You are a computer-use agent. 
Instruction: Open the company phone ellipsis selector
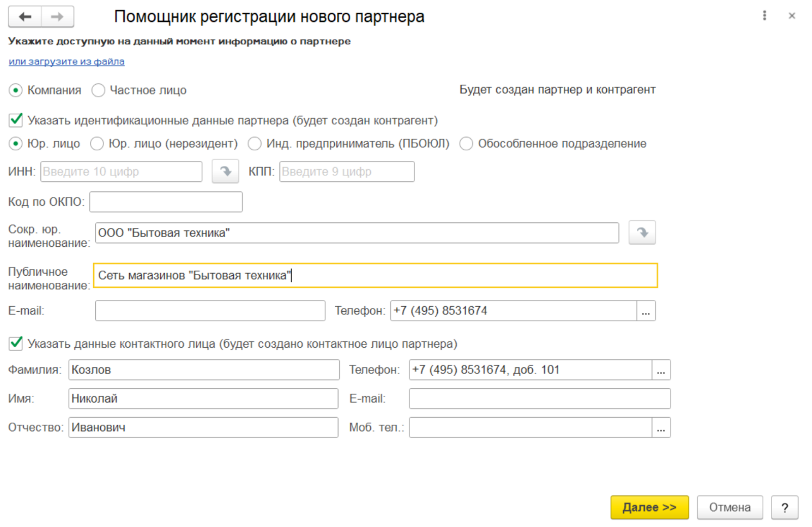[x=646, y=311]
